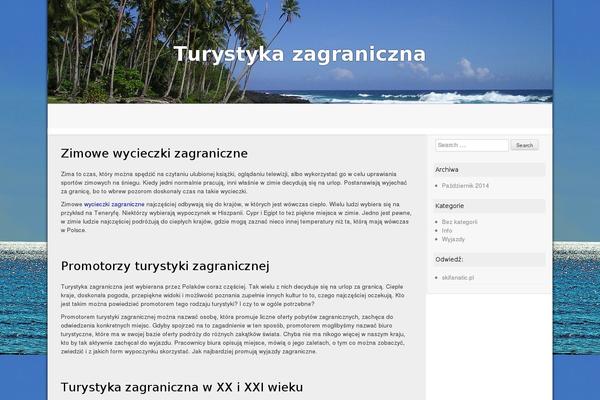The width and height of the screenshot is (600, 400).
Task: Open the Promotorzy turystyki zagranicznej post title
Action: (165, 266)
